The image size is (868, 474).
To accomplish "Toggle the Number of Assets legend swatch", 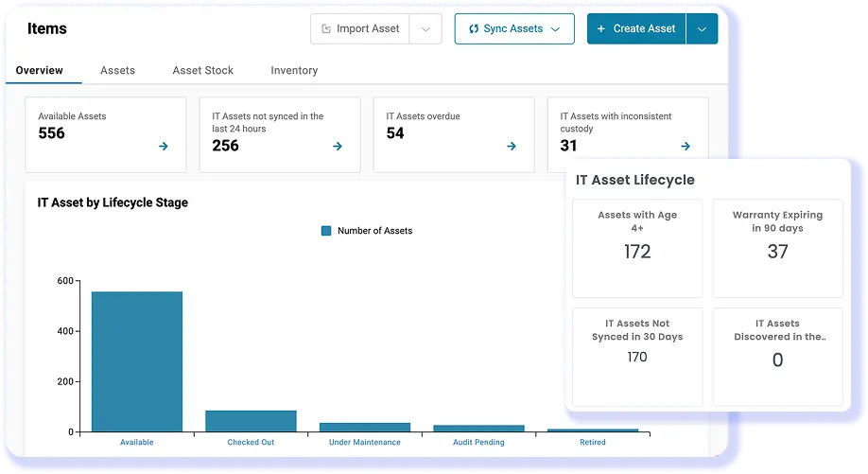I will [x=326, y=231].
